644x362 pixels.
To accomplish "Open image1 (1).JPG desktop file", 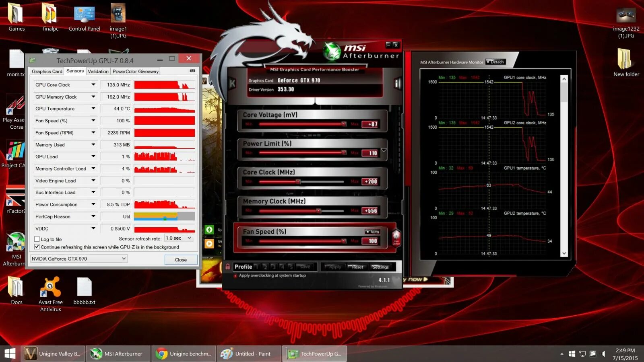I will [x=118, y=21].
